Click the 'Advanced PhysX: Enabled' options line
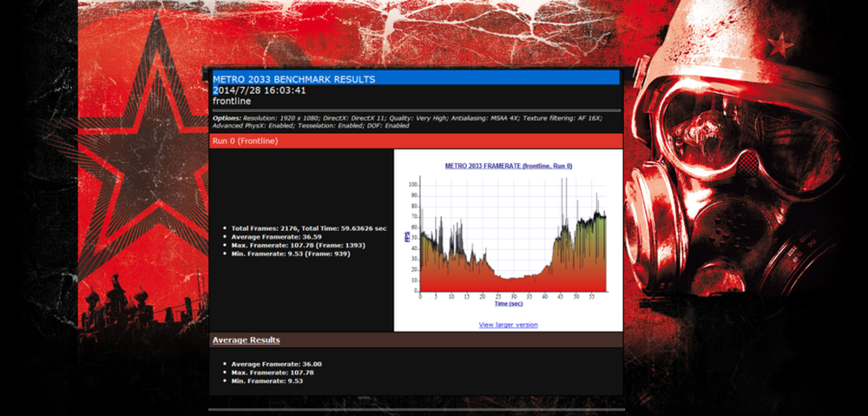The width and height of the screenshot is (868, 416). (311, 126)
